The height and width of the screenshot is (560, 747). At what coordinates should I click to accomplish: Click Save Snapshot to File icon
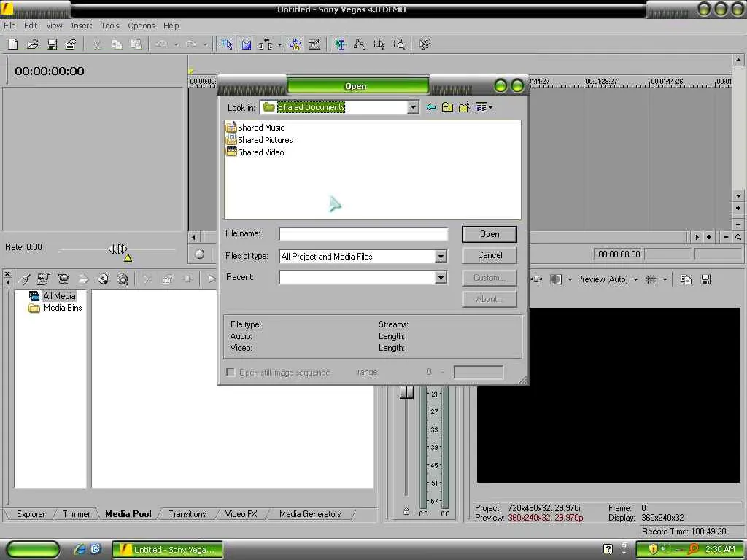[705, 279]
